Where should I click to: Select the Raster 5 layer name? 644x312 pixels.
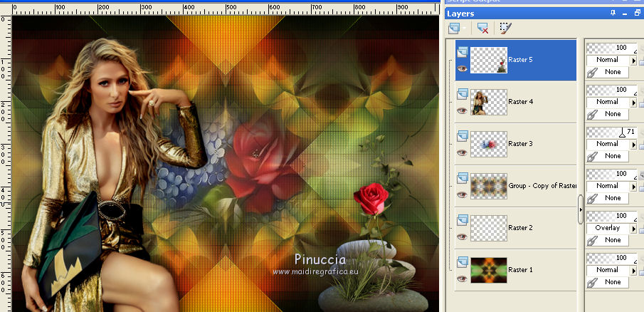pos(520,60)
